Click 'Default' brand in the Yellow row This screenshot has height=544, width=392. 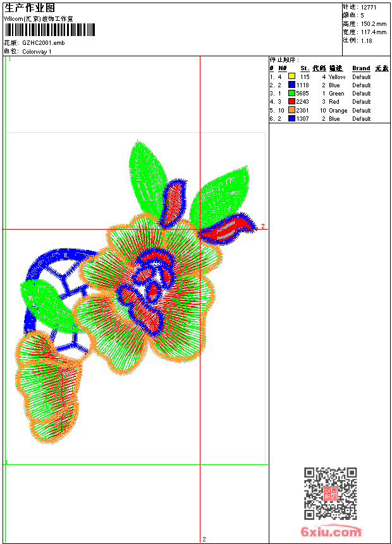click(x=362, y=77)
